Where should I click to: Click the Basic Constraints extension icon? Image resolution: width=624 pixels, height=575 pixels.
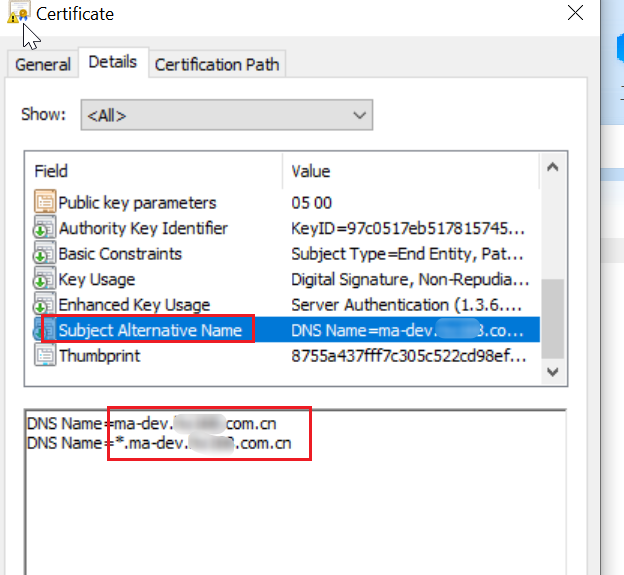[44, 253]
